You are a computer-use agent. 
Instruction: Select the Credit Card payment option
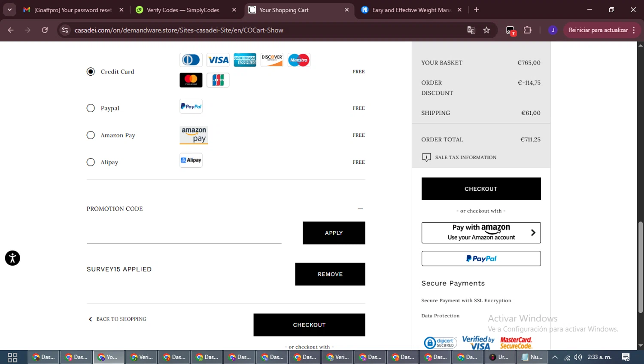point(91,72)
